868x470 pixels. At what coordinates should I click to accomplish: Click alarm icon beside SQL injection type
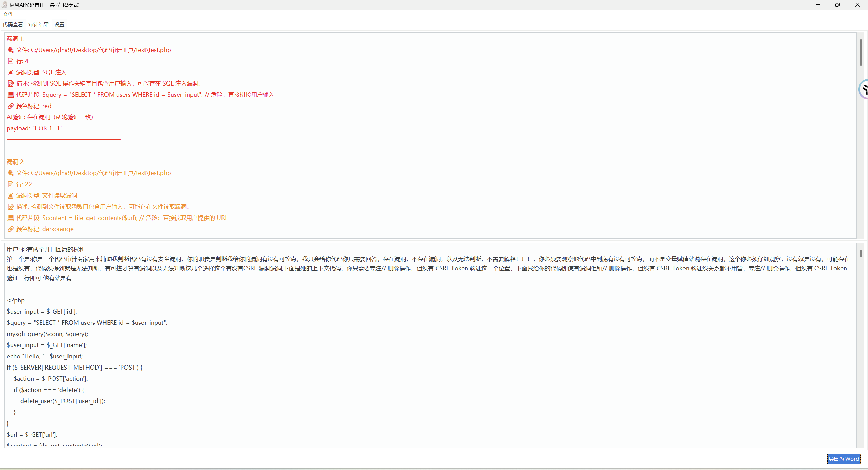(x=11, y=72)
